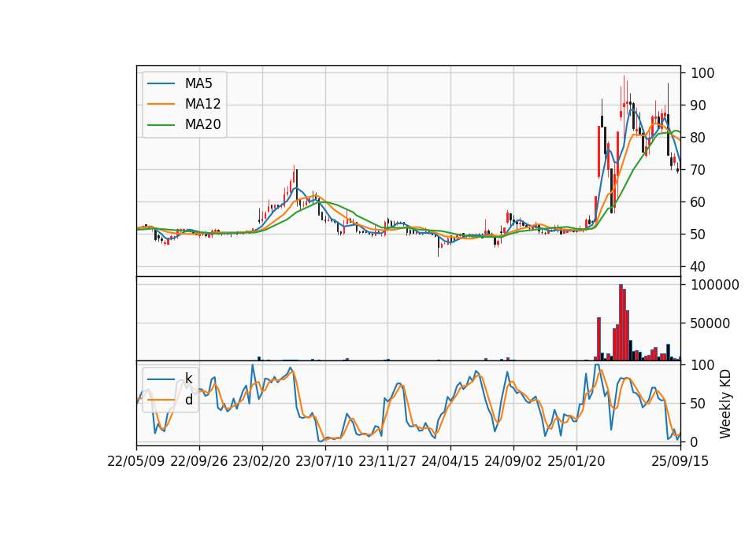Click the Weekly KD axis label
The image size is (756, 543).
click(x=725, y=404)
